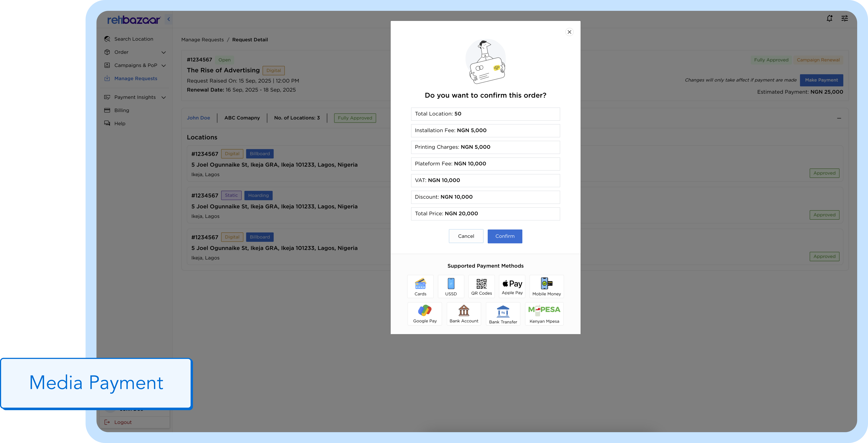
Task: Click the Billing card icon in sidebar
Action: click(x=107, y=110)
